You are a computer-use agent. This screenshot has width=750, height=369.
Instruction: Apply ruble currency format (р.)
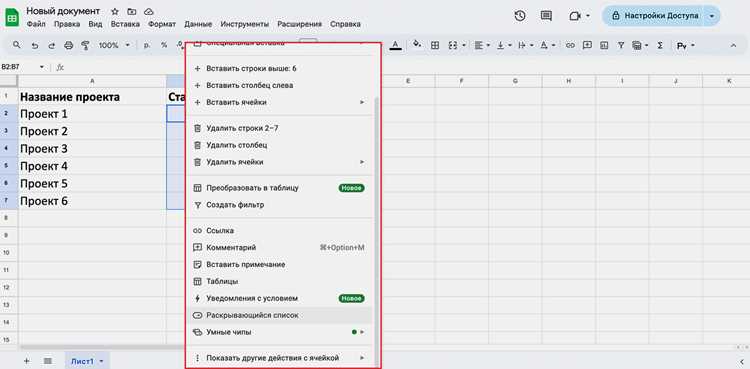coord(147,45)
